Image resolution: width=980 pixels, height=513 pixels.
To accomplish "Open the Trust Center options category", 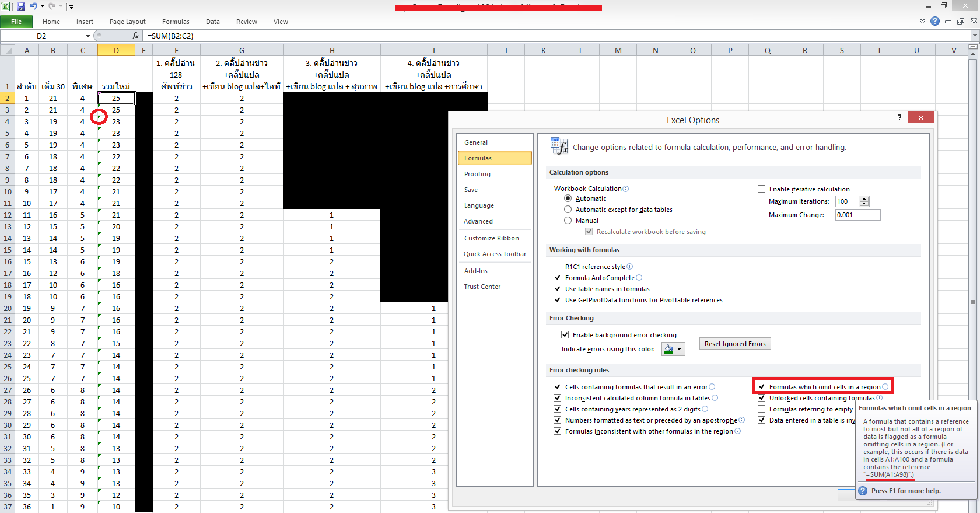I will coord(482,287).
